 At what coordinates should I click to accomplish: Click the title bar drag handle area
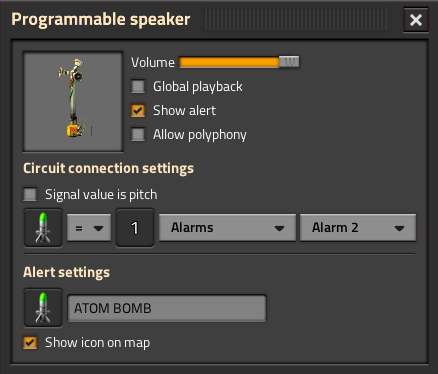tap(295, 20)
